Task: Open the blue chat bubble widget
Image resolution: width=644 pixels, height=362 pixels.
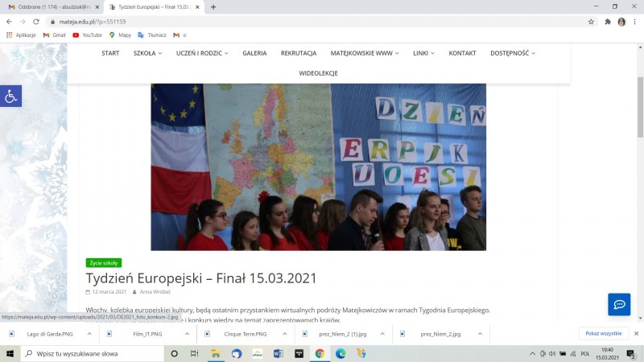Action: click(x=618, y=304)
